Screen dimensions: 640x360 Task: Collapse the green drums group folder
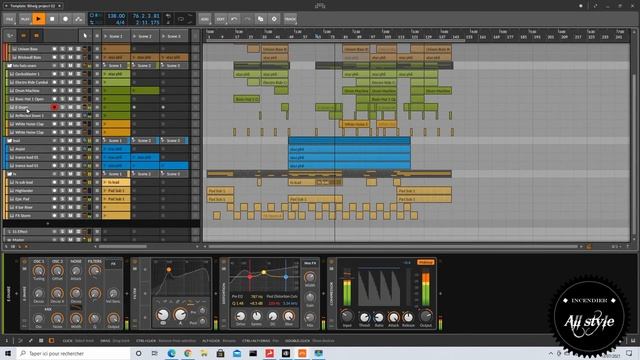9,66
